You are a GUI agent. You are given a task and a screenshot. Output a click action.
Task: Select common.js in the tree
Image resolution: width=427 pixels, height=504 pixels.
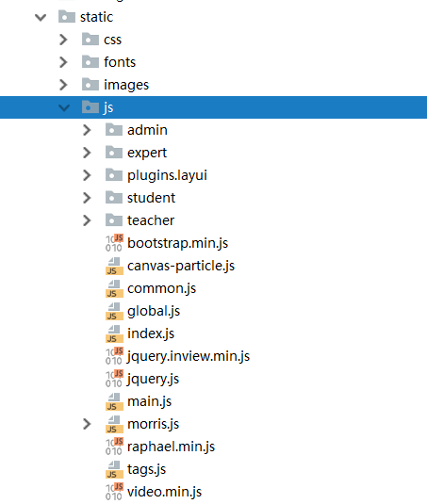click(x=161, y=288)
